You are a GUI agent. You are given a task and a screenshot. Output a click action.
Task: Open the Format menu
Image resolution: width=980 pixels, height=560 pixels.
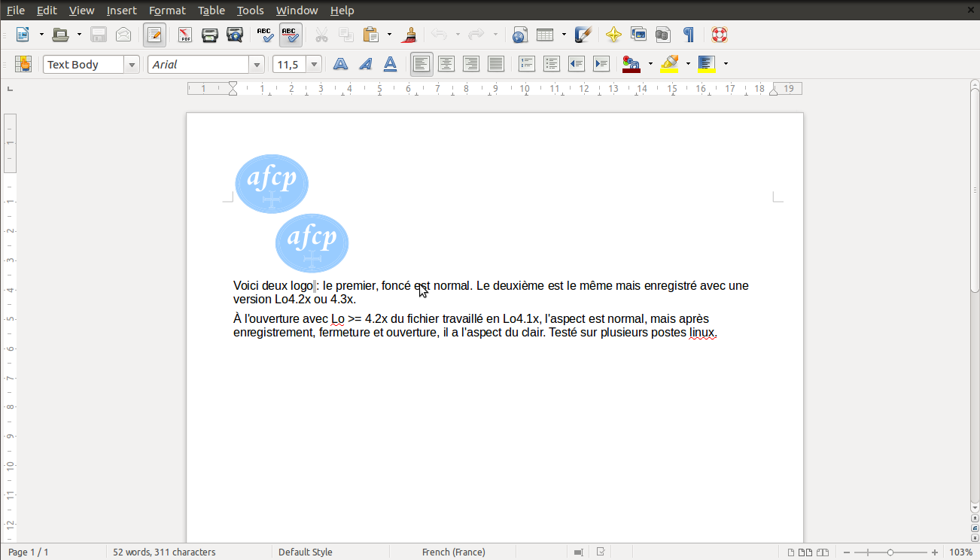click(x=167, y=11)
